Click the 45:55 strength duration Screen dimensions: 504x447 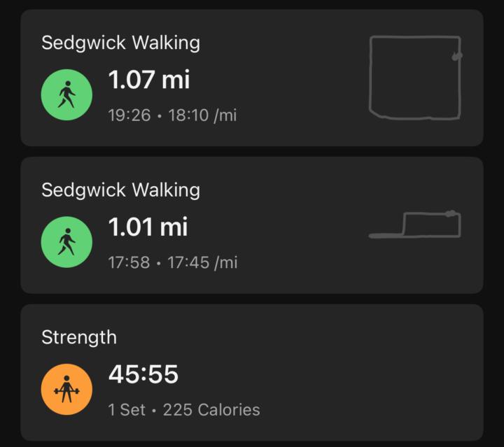click(x=143, y=375)
